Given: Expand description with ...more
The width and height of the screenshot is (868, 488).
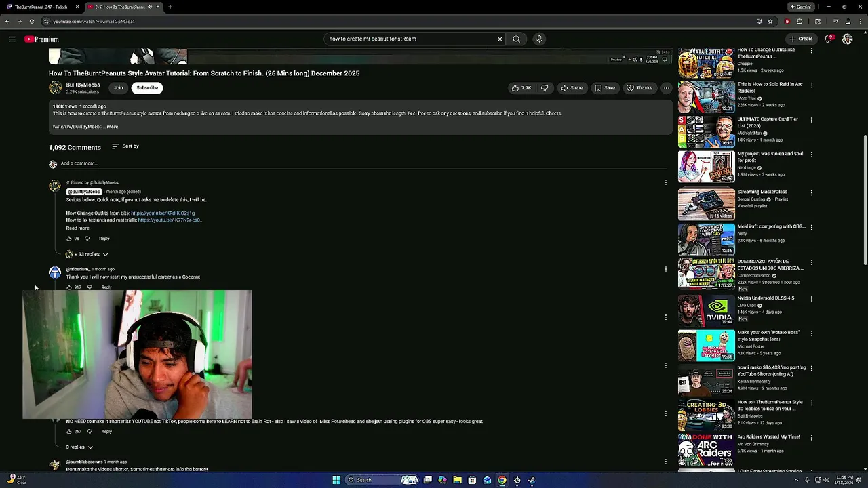Looking at the screenshot, I should coord(111,127).
